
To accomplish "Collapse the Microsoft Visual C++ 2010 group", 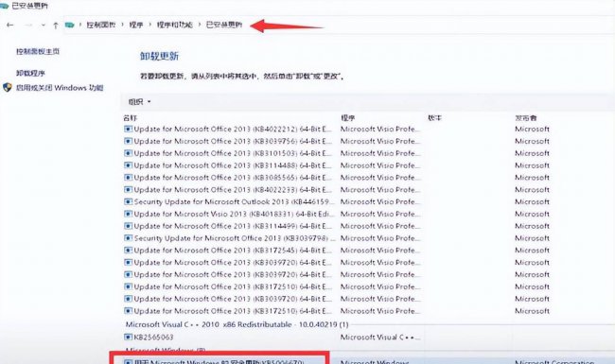I will click(x=237, y=324).
